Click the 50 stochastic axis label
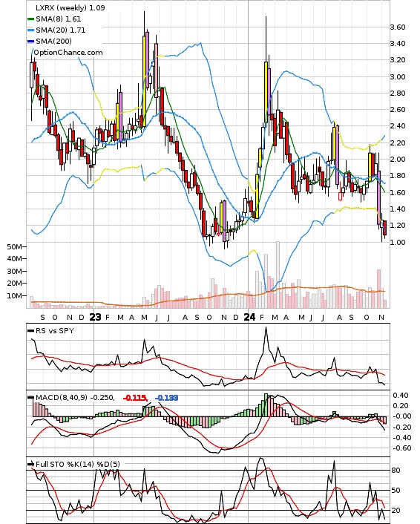 tap(396, 491)
